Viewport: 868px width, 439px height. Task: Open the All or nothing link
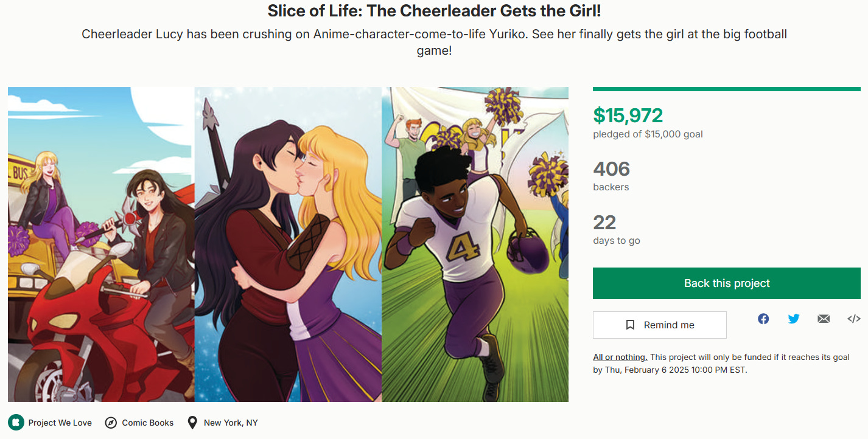coord(620,357)
